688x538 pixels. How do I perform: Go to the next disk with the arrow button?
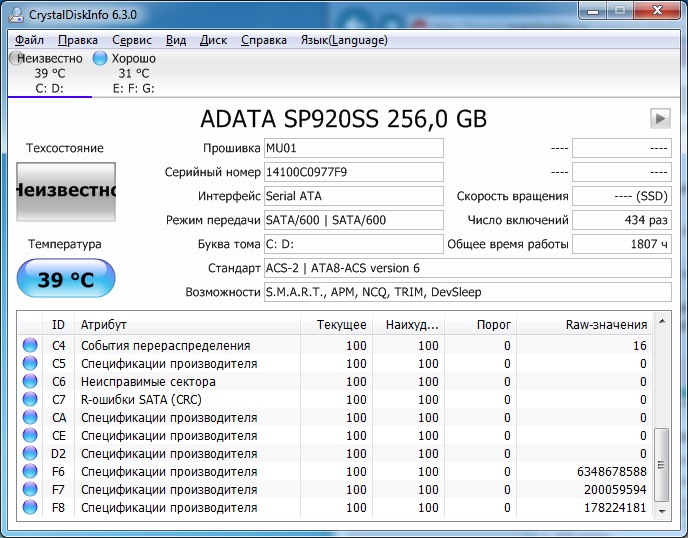pos(660,118)
